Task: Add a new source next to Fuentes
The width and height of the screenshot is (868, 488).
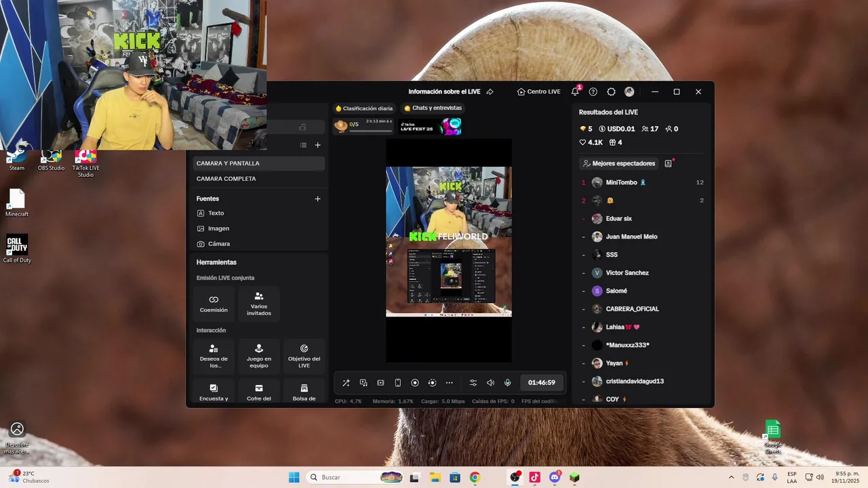Action: tap(317, 199)
